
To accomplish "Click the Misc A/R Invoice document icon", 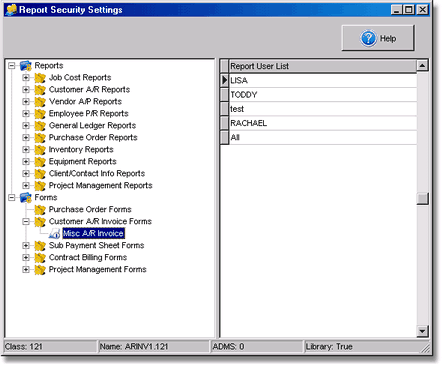I will coord(54,234).
